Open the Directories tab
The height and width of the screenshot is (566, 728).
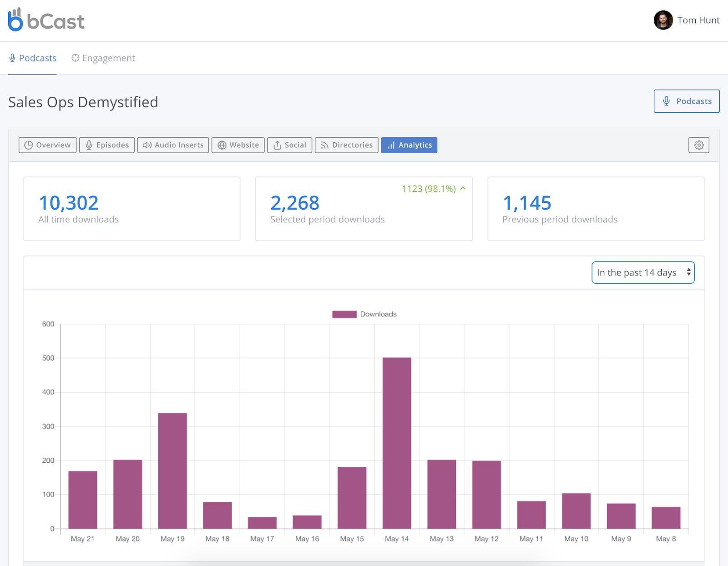347,145
